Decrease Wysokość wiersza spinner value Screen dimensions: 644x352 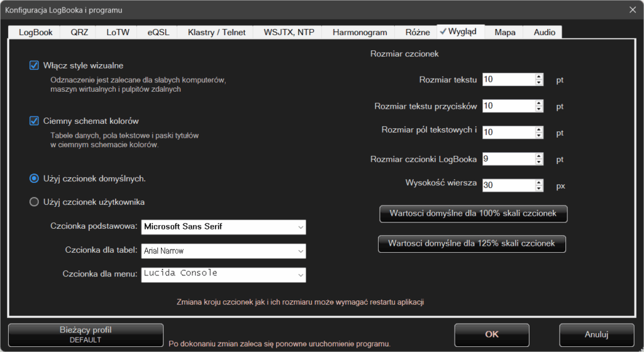(539, 189)
